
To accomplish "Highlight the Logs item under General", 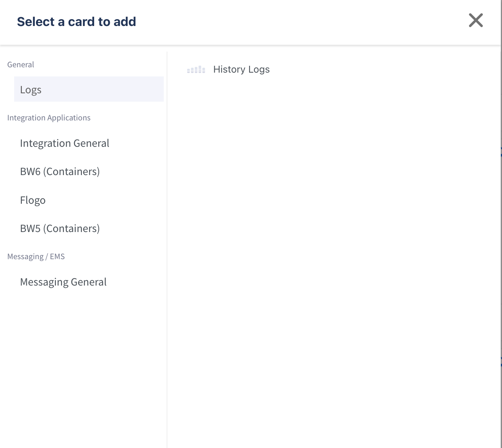I will 31,90.
